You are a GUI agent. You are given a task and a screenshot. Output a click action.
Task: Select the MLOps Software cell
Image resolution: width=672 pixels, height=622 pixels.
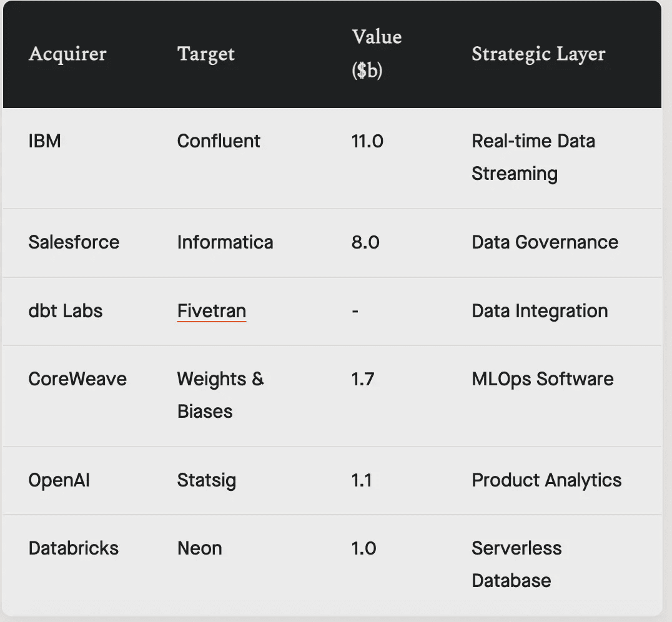coord(542,379)
